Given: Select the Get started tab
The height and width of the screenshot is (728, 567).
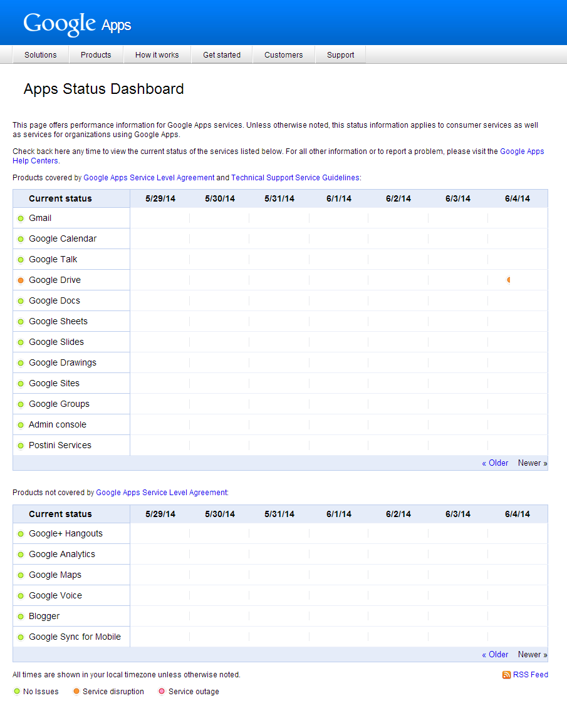Looking at the screenshot, I should point(222,55).
